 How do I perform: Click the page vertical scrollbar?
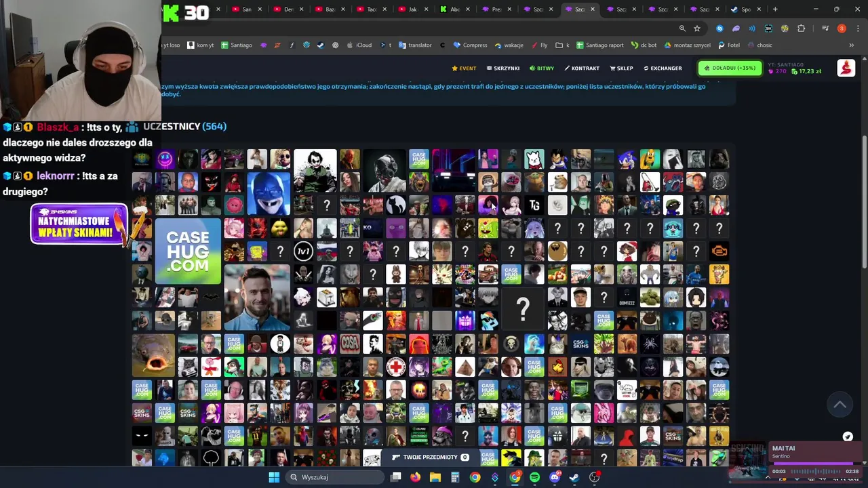(864, 203)
